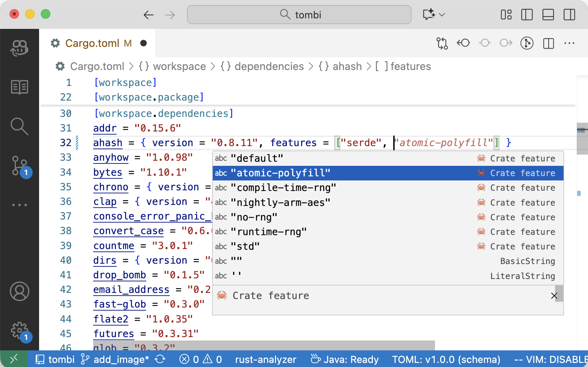Expand additional views ellipsis in activity bar
This screenshot has width=588, height=367.
(x=19, y=205)
